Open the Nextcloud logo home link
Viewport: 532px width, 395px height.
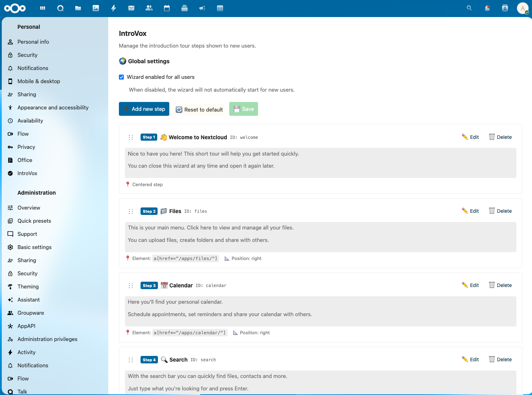coord(15,8)
